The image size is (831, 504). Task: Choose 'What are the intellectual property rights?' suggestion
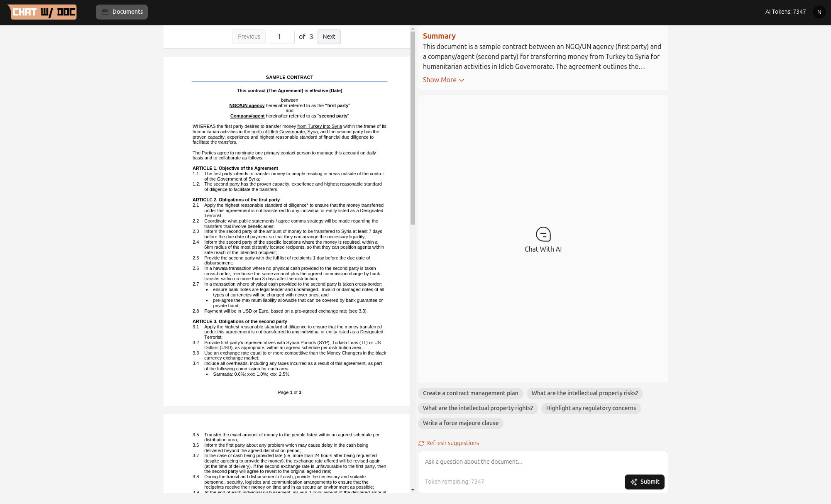coord(478,408)
